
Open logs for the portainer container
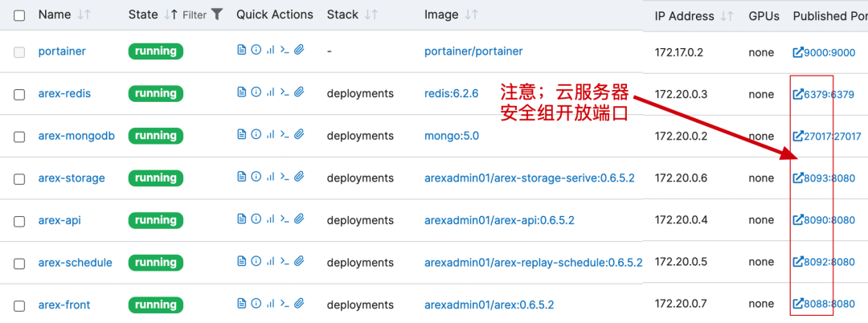[241, 51]
